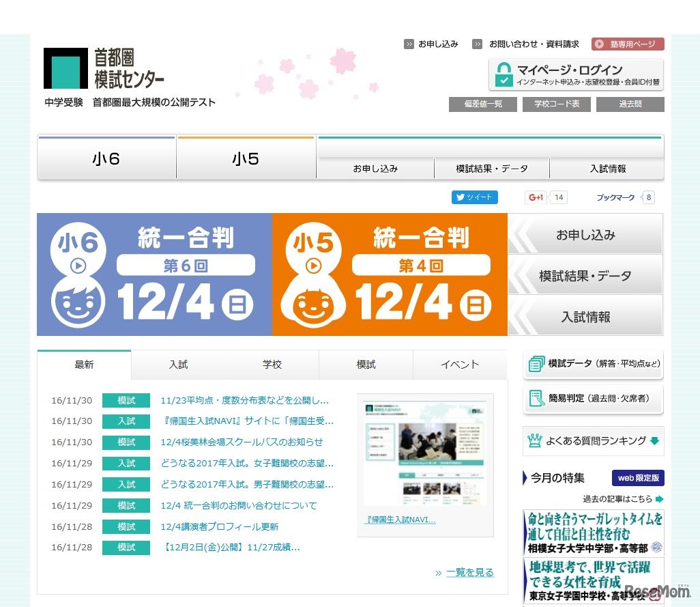Image resolution: width=700 pixels, height=607 pixels.
Task: Switch to the 最新 news tab
Action: tap(84, 365)
